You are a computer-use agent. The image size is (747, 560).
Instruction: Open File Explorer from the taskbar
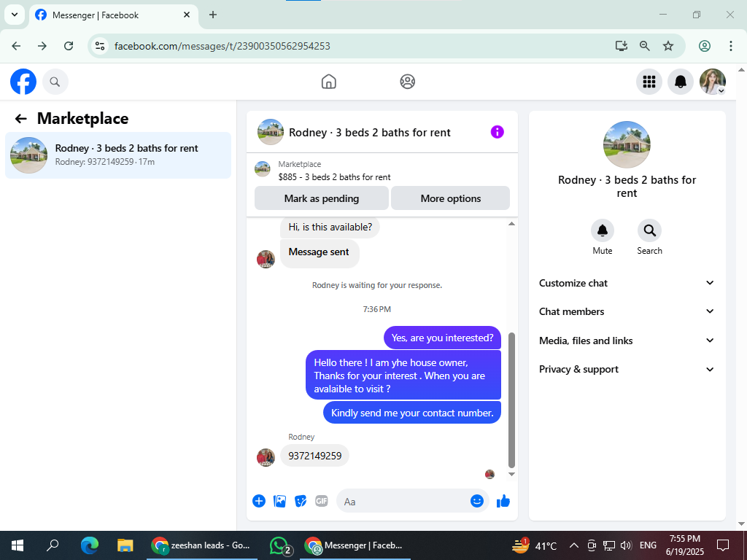tap(125, 545)
